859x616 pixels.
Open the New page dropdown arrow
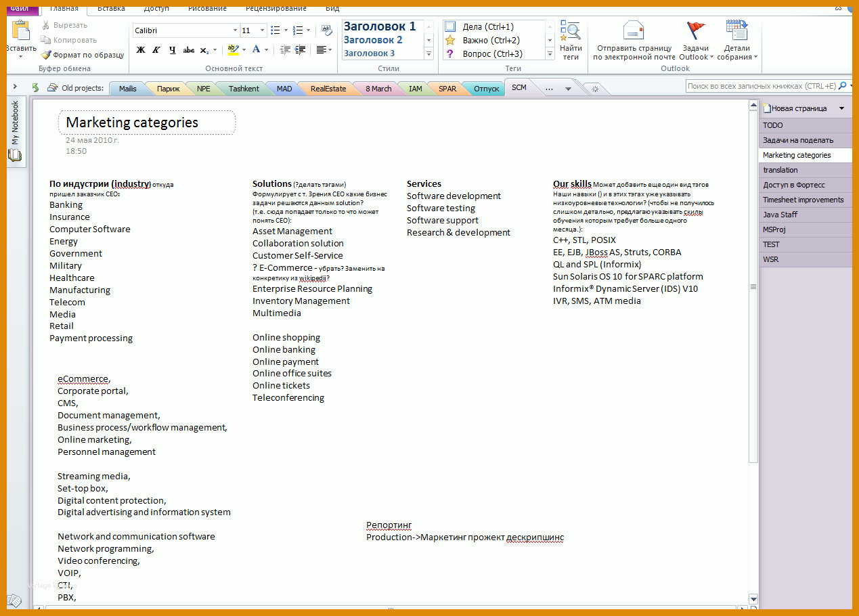coord(841,108)
